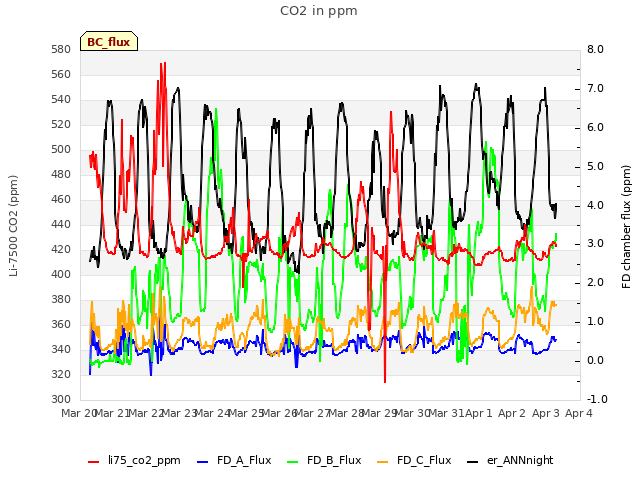Click the 7.0 tick on right axis
640x480 pixels.
595,89
